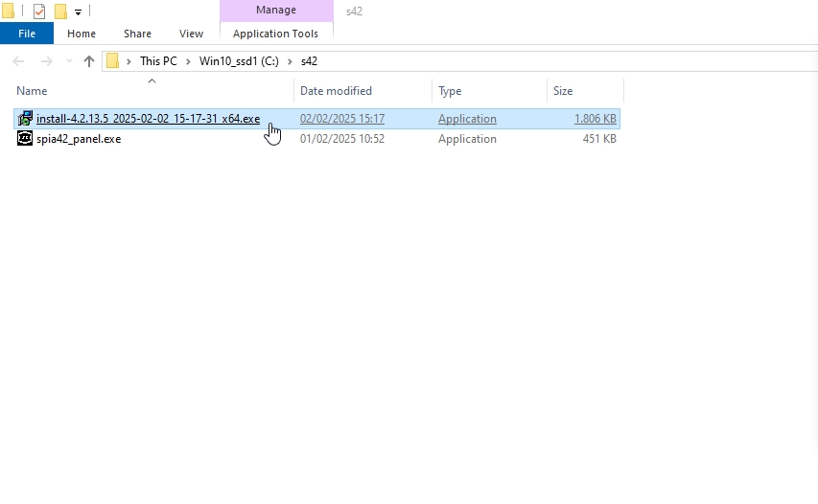Click Application type of installer row
This screenshot has width=818, height=504.
pyautogui.click(x=467, y=119)
